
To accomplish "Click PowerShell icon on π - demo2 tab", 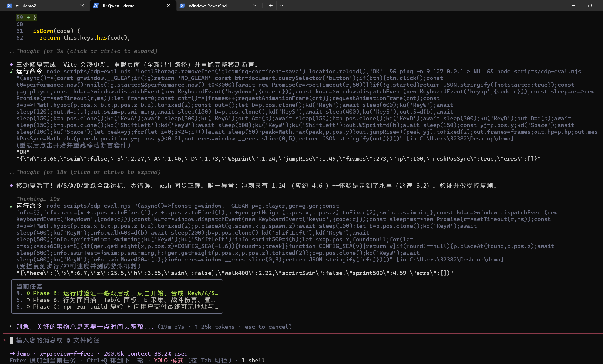I will pos(9,6).
